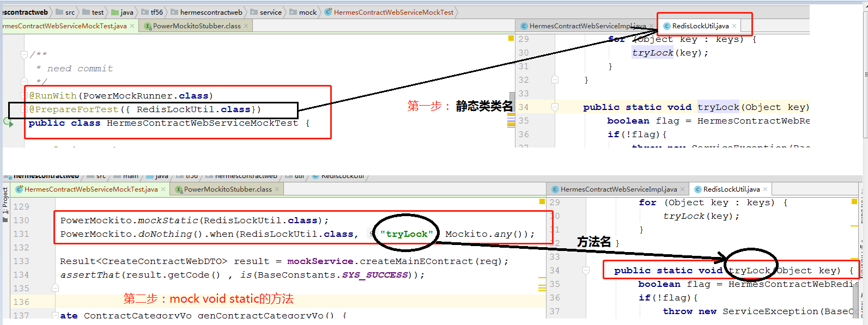Close HermesContractWebServiceMockTest.java tab in lower capture
The image size is (868, 325).
[163, 189]
